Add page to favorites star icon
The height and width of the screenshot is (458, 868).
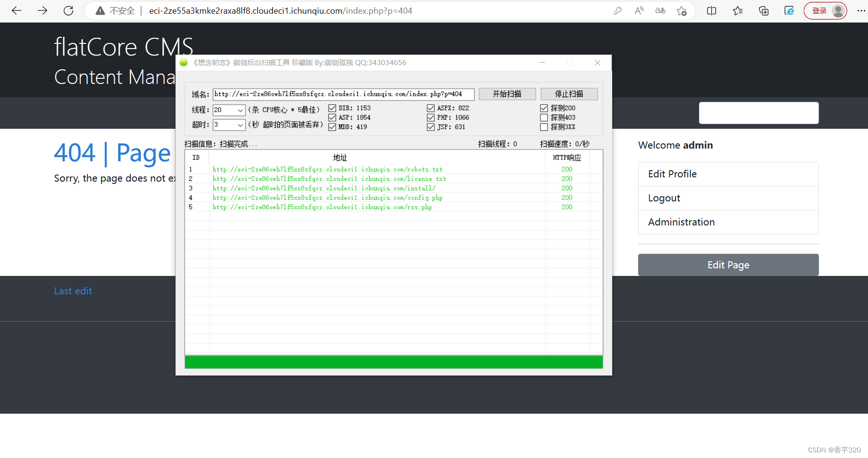click(682, 11)
